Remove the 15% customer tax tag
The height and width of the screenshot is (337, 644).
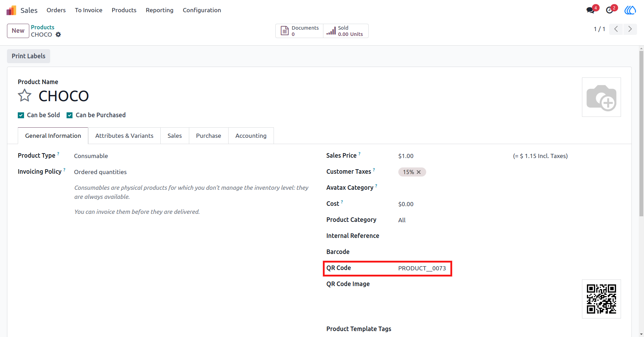419,172
